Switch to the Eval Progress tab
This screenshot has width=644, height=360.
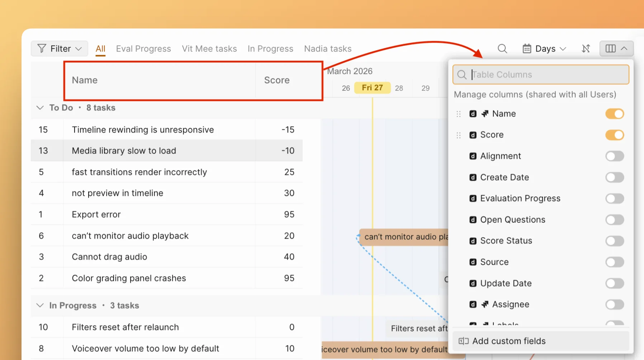143,49
